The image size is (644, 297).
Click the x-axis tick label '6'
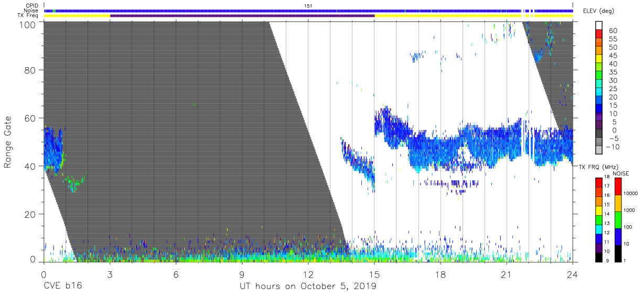(176, 274)
